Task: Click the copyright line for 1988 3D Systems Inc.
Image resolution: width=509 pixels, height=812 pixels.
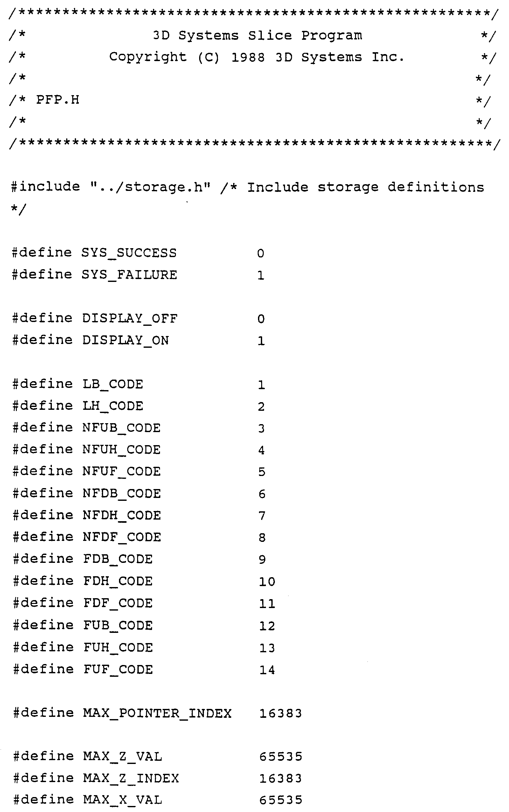Action: (256, 57)
